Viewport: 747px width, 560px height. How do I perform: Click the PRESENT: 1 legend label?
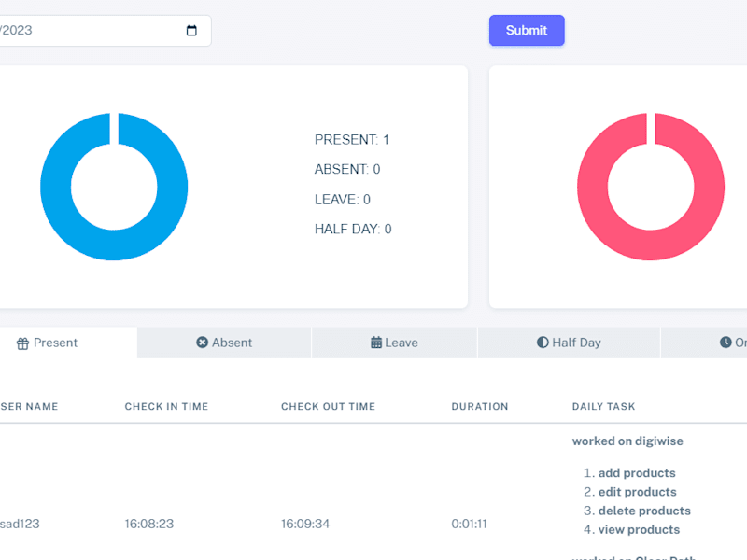[x=352, y=139]
